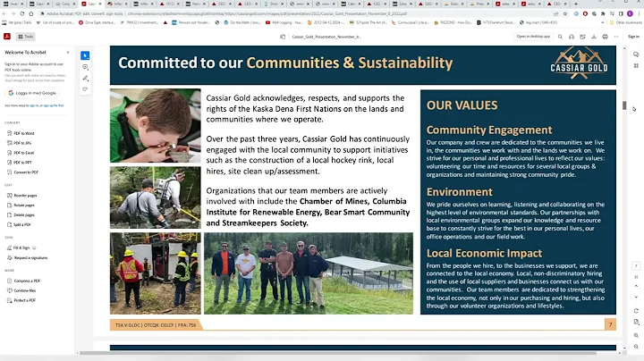The image size is (644, 361).
Task: Click the document pages icon beside file name
Action: pyautogui.click(x=283, y=37)
